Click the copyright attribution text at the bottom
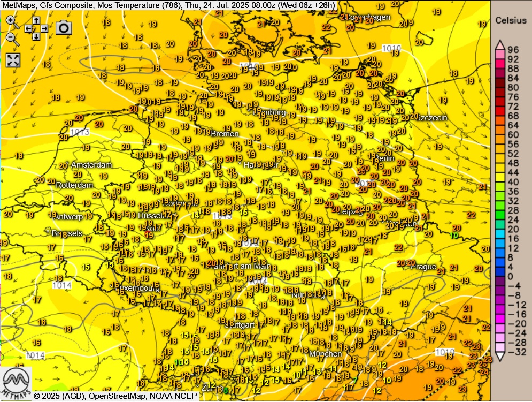The image size is (532, 402). [115, 396]
